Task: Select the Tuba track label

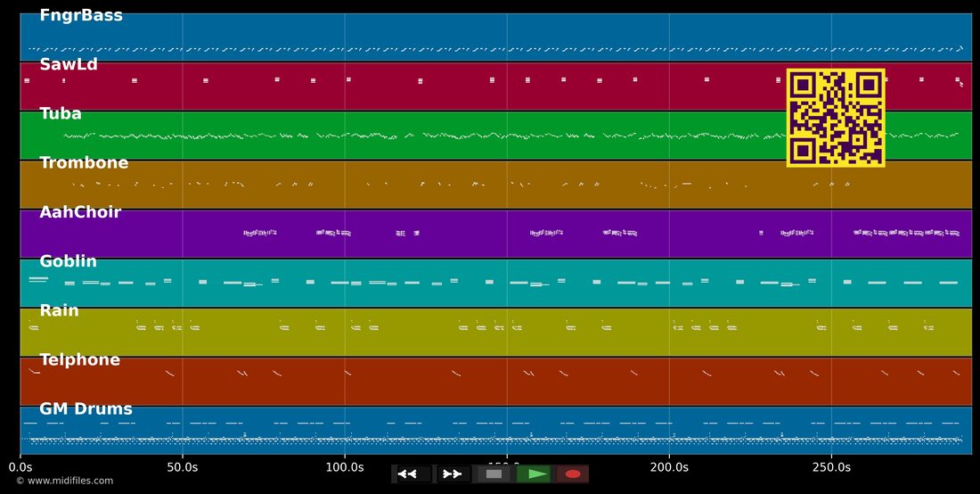Action: coord(61,114)
